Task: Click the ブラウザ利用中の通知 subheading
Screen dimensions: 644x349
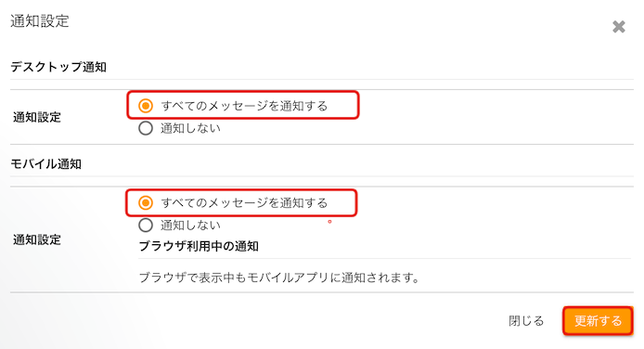Action: 199,246
